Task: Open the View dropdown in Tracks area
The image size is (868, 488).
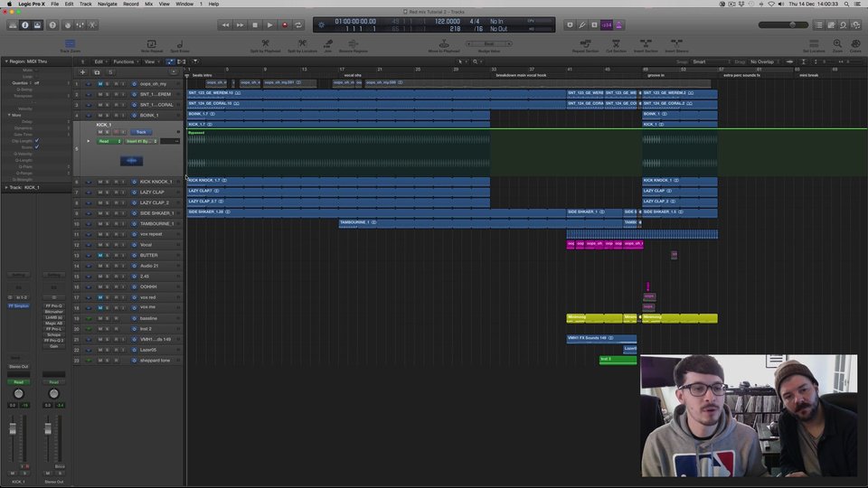Action: (151, 62)
